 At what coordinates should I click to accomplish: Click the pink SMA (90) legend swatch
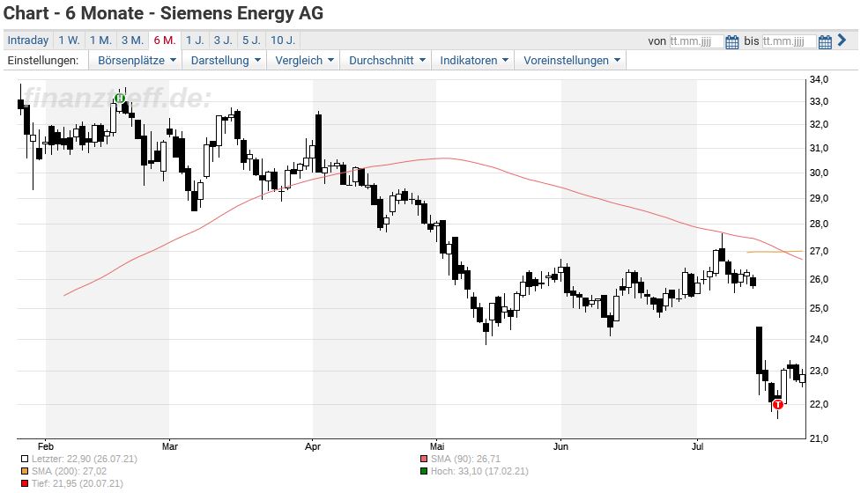point(424,459)
